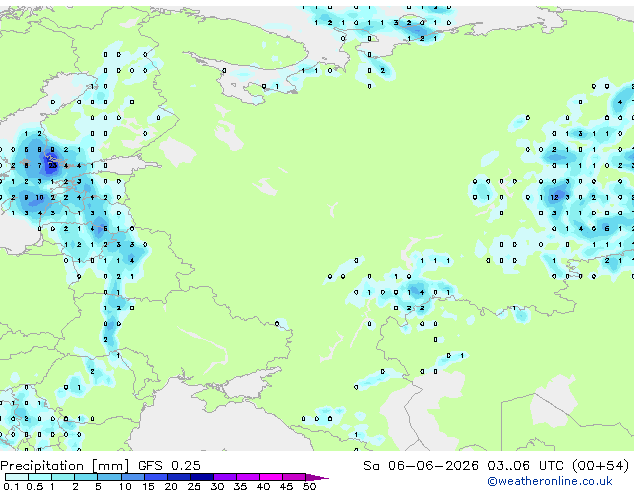Pick the 25–30 mm navy legend swatch
This screenshot has width=634, height=490.
[201, 477]
